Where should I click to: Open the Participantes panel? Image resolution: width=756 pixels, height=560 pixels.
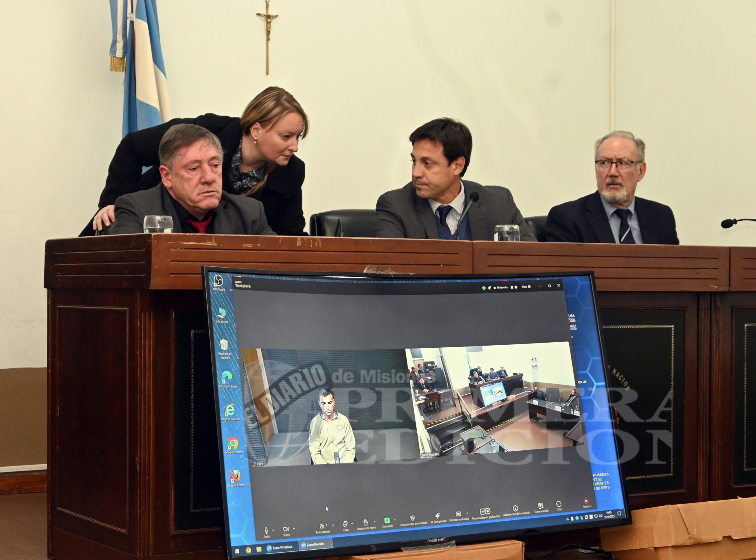[322, 526]
